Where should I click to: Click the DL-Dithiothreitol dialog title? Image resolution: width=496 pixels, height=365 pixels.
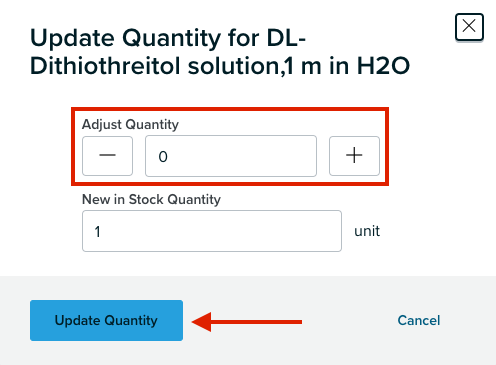click(220, 52)
